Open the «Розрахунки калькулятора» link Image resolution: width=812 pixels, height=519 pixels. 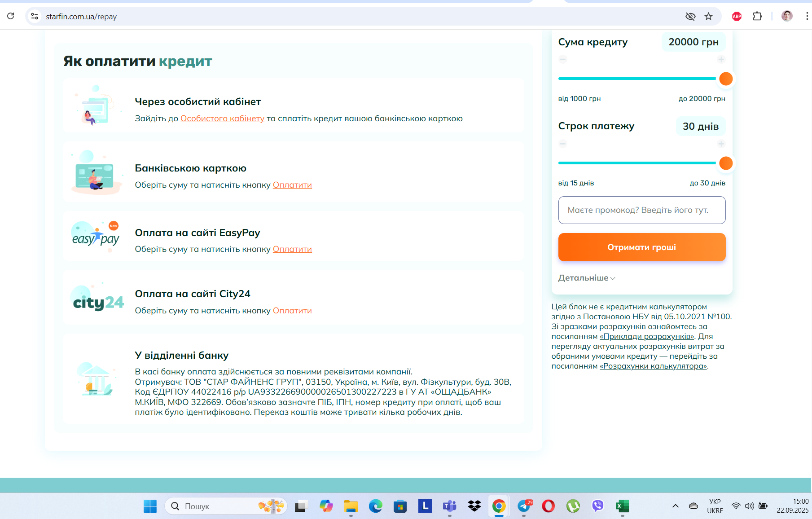[653, 366]
